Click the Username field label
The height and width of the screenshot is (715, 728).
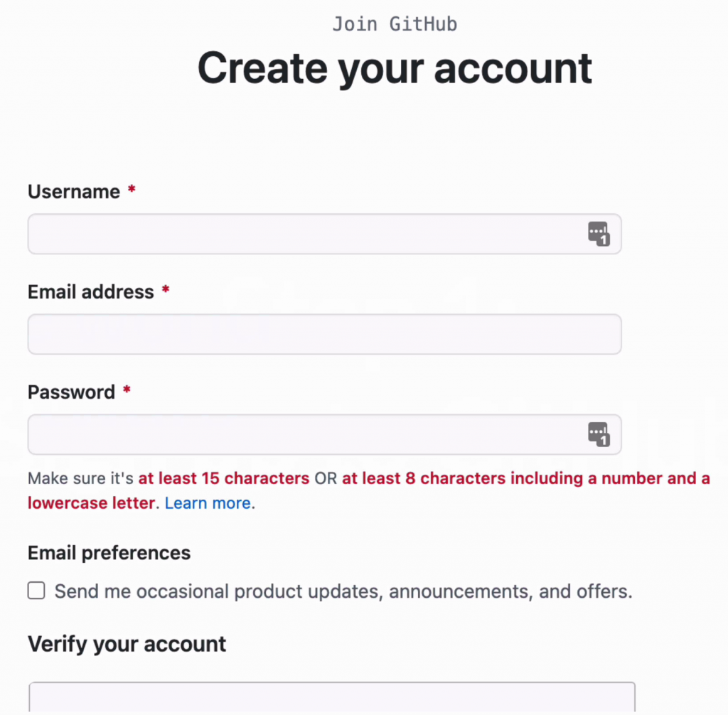click(x=74, y=192)
